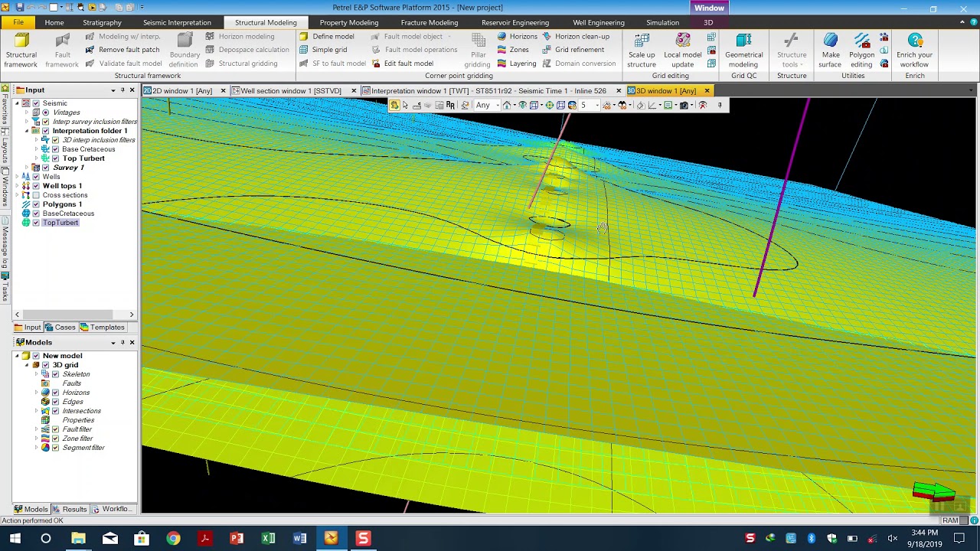This screenshot has width=980, height=551.
Task: Expand Well tops 1 node
Action: (17, 186)
